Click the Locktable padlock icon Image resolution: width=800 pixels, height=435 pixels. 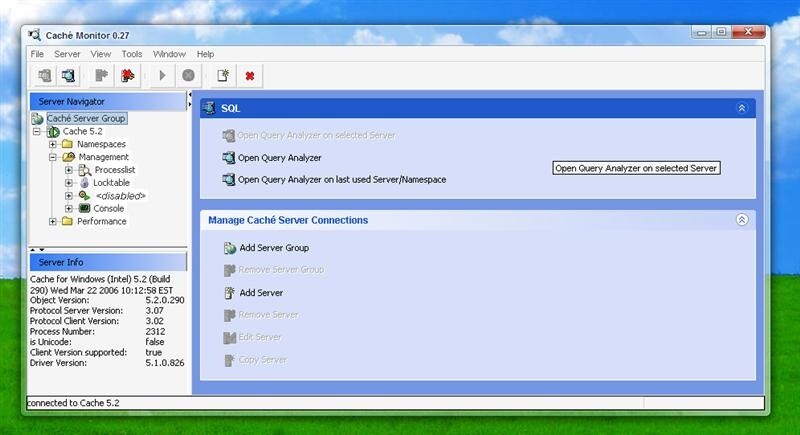pos(84,183)
